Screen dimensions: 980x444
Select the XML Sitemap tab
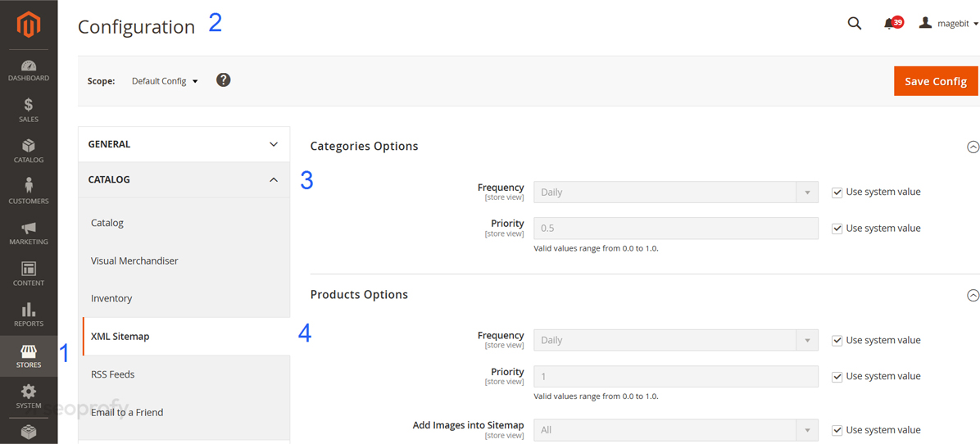pyautogui.click(x=186, y=337)
